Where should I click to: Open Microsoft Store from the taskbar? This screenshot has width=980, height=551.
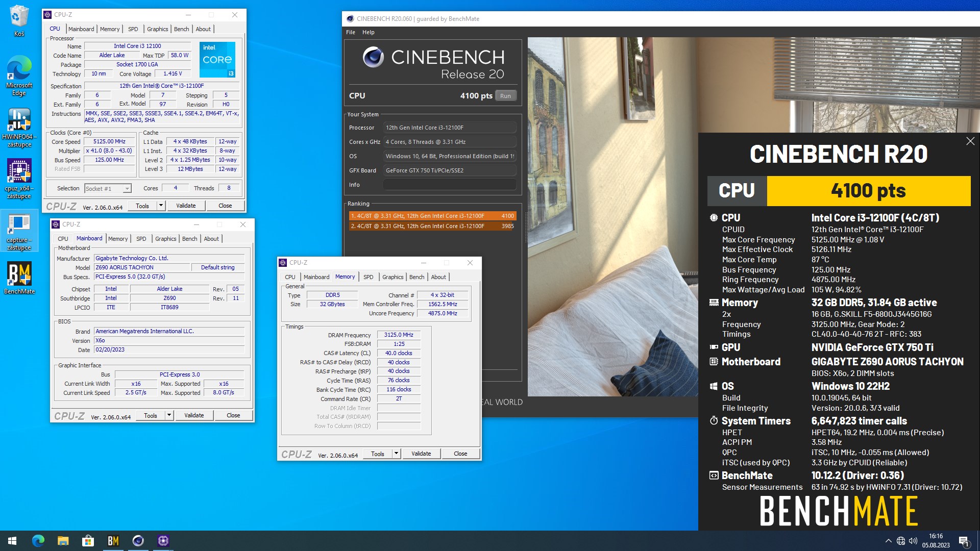tap(88, 541)
